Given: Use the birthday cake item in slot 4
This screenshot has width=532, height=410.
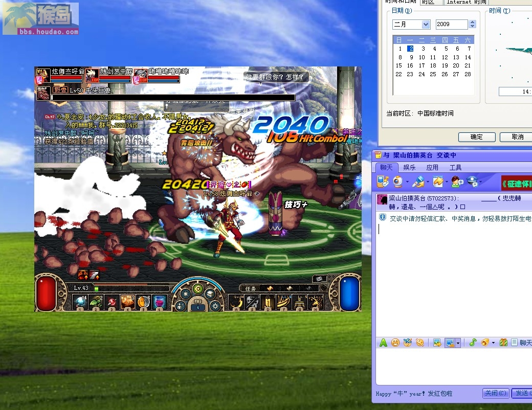Looking at the screenshot, I should click(128, 302).
